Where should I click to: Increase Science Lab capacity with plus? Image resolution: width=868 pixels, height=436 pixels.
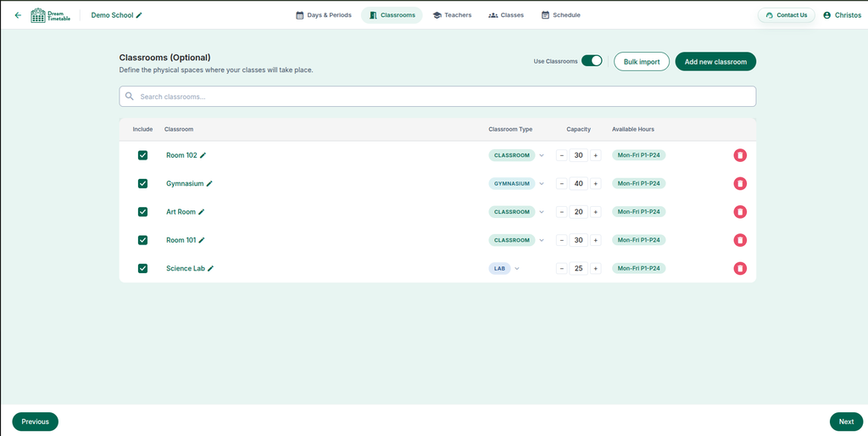click(596, 268)
